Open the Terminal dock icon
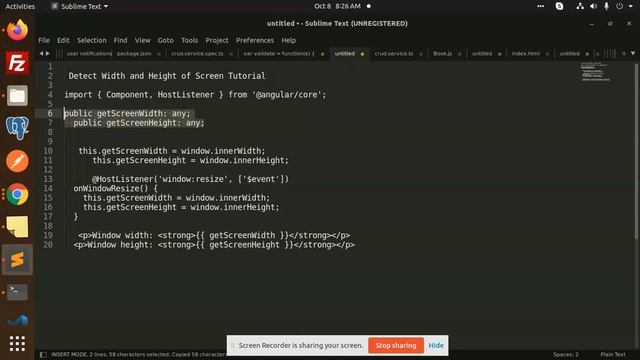 click(17, 292)
